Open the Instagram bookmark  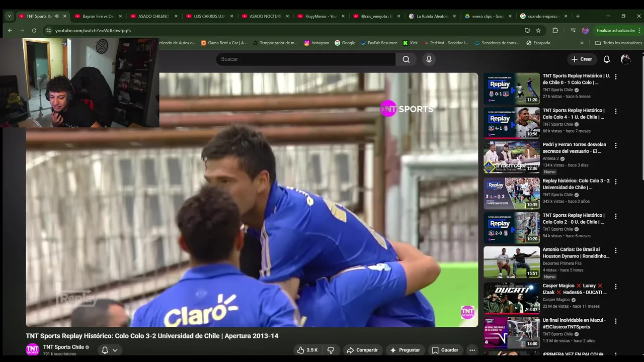tap(316, 43)
